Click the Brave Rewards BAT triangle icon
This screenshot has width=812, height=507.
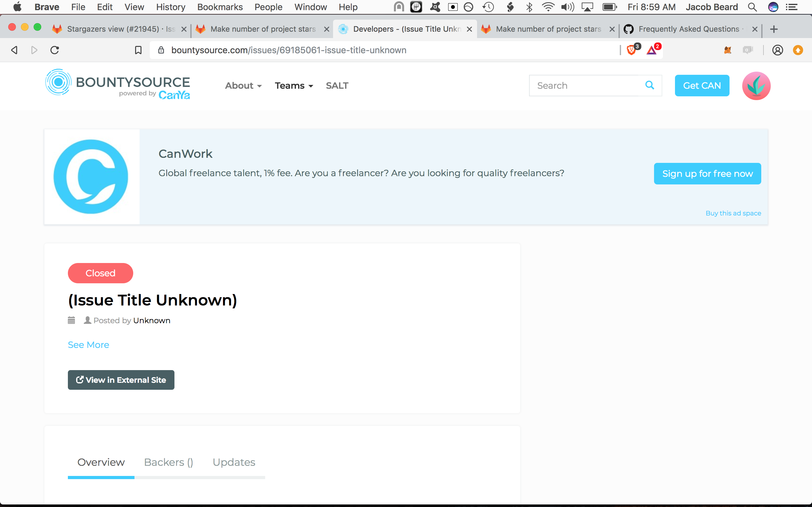click(x=651, y=50)
